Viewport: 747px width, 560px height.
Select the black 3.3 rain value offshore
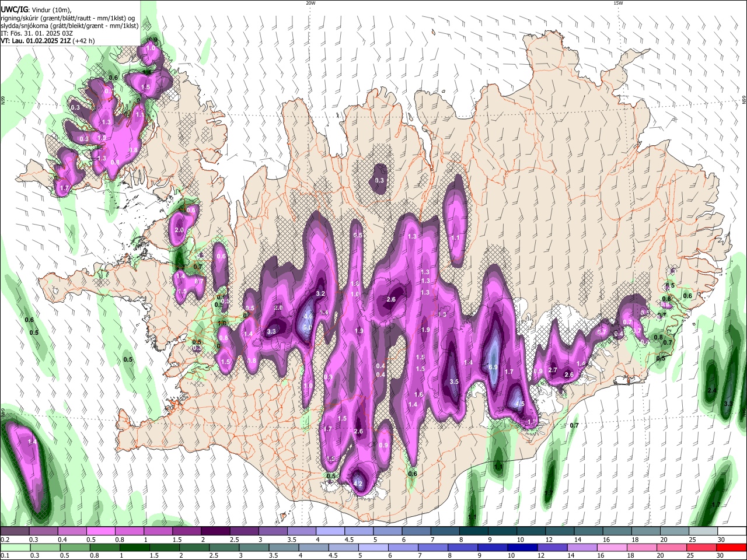coord(728,404)
